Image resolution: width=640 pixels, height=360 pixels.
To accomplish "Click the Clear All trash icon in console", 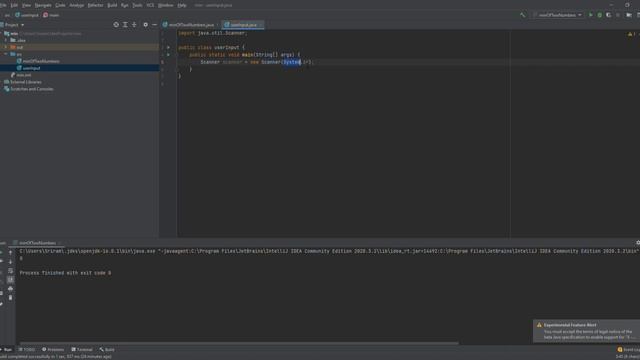I will [11, 298].
